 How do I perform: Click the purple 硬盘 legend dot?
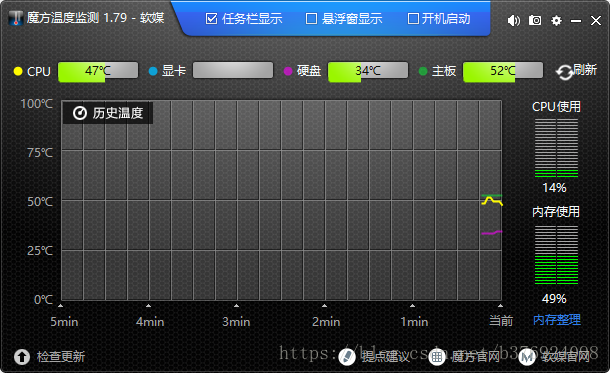click(288, 71)
